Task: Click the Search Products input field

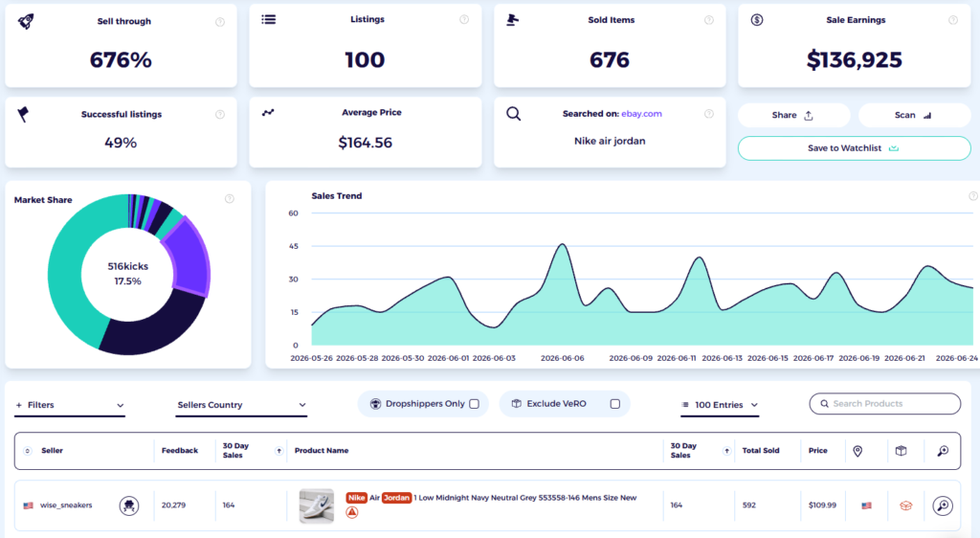Action: click(x=885, y=404)
